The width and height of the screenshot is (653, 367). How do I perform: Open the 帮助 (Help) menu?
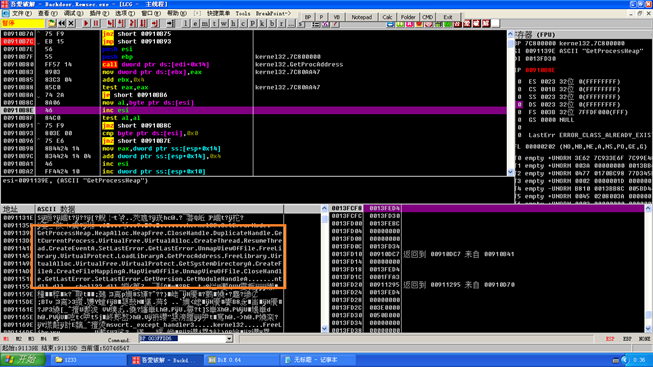pos(177,13)
